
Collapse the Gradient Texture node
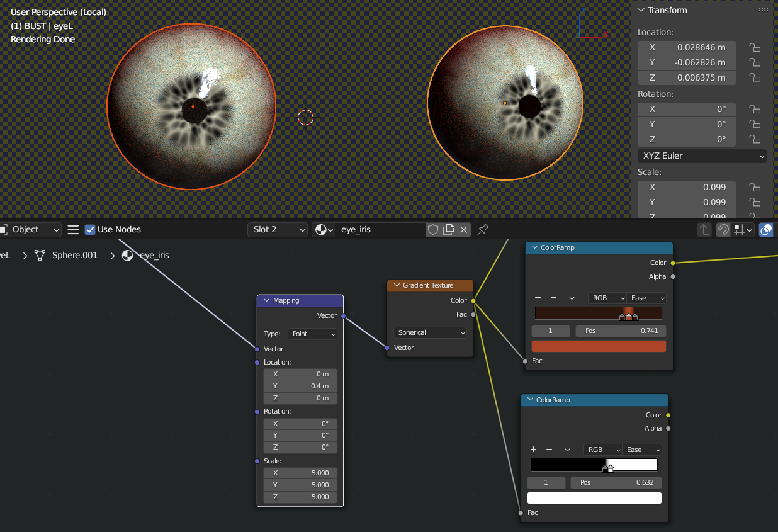(x=397, y=285)
